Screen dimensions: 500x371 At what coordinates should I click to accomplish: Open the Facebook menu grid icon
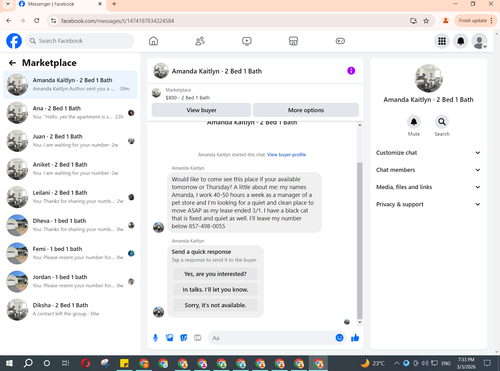pyautogui.click(x=442, y=41)
